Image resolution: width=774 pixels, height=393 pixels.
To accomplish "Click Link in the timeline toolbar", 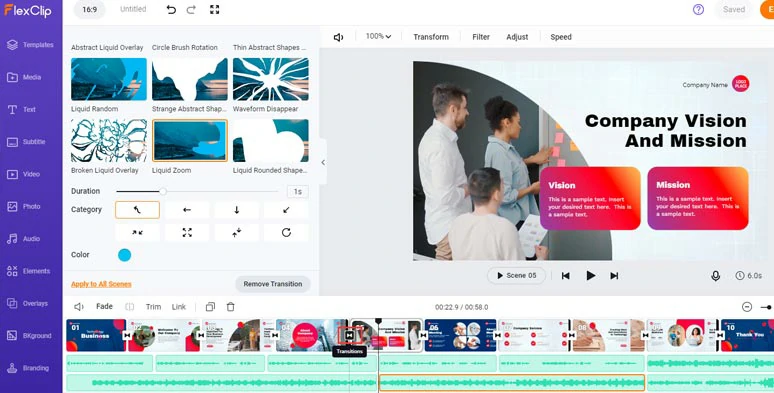I will click(179, 307).
